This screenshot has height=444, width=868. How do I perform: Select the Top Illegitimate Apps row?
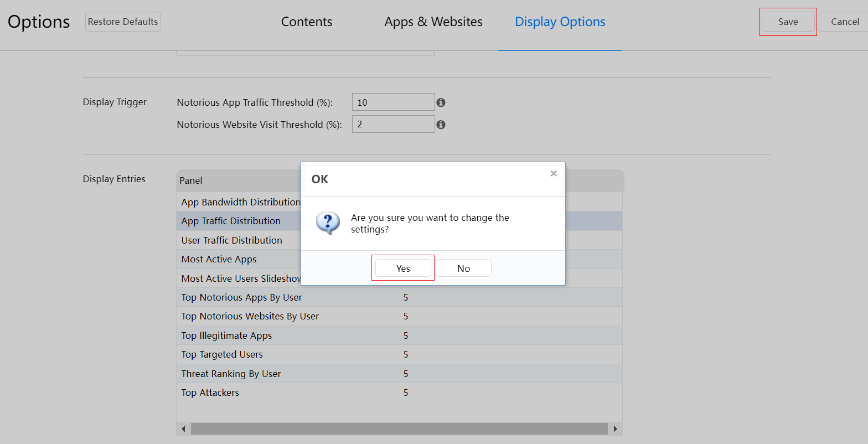pyautogui.click(x=226, y=335)
